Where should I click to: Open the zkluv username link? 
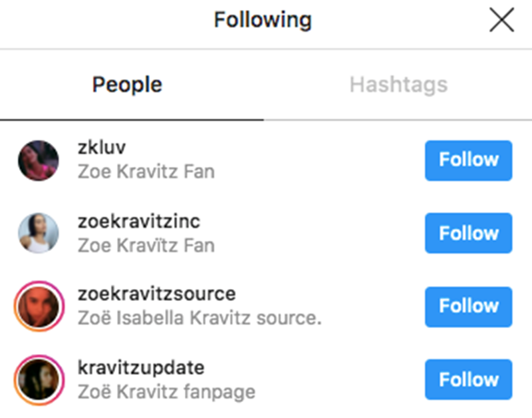102,148
